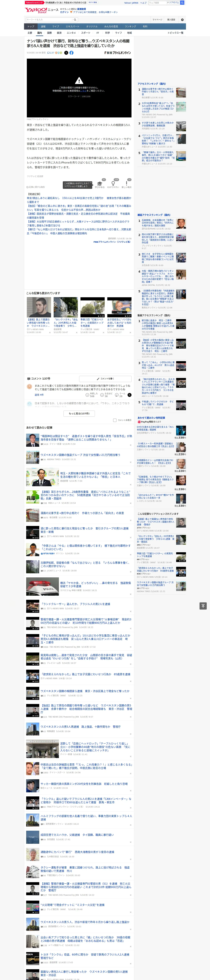Open article サッカー韓国代表の孫興ミン
The image size is (210, 980).
84,784
